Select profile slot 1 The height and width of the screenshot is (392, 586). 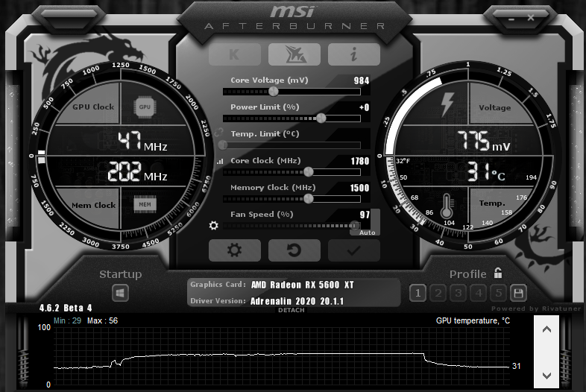pyautogui.click(x=418, y=294)
